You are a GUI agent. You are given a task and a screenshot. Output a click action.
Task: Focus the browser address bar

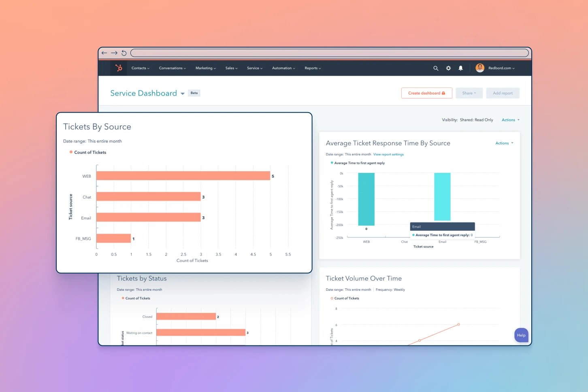pos(330,53)
